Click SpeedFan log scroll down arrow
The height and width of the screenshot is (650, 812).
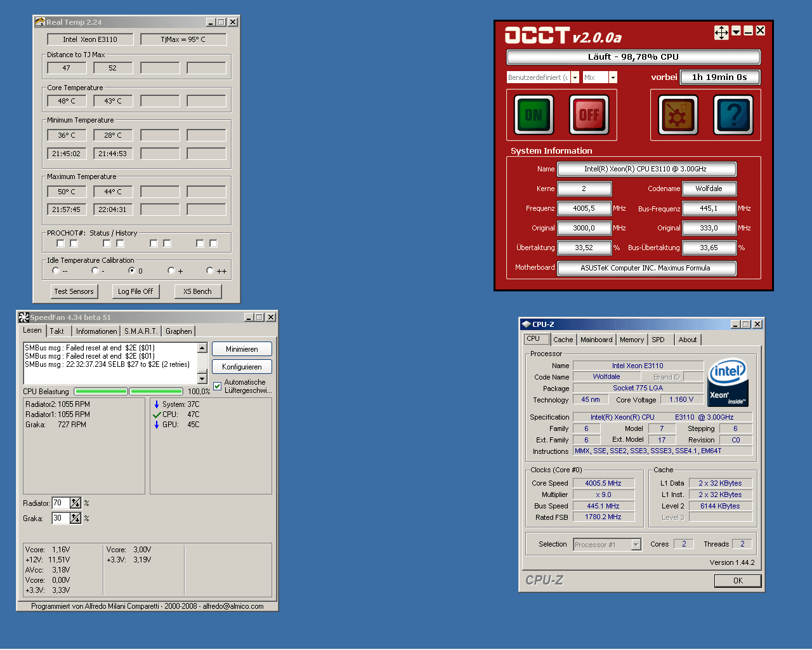click(x=202, y=379)
